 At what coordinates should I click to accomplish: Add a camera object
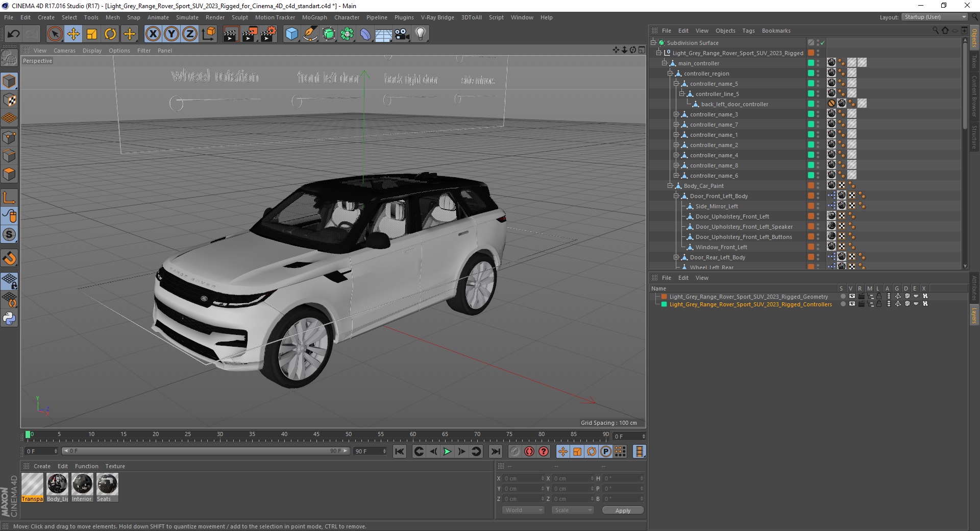click(402, 34)
